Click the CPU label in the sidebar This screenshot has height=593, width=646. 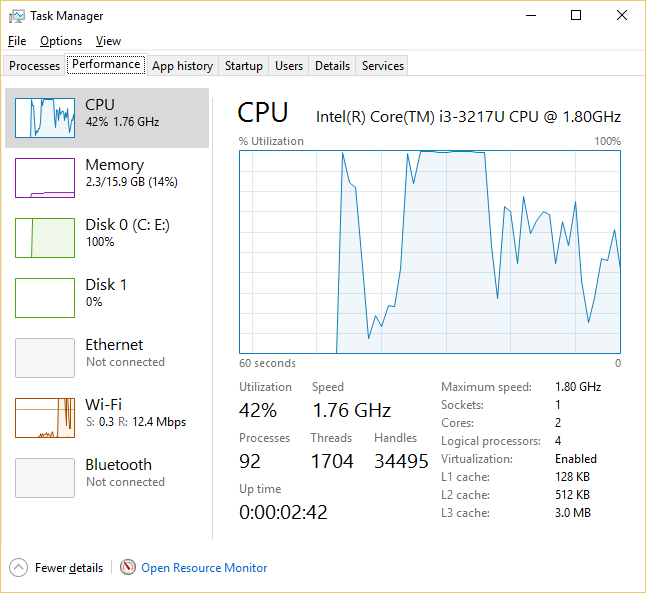tap(100, 105)
